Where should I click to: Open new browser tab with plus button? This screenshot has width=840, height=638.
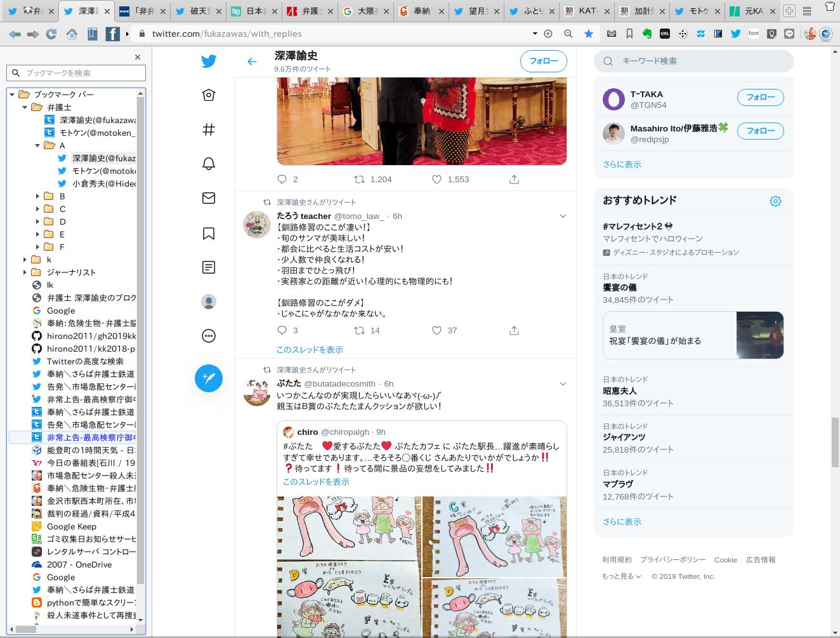pos(789,11)
